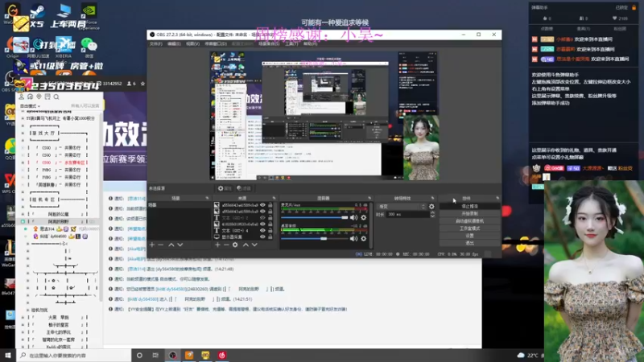
Task: Move source up in Sources panel
Action: tap(246, 245)
